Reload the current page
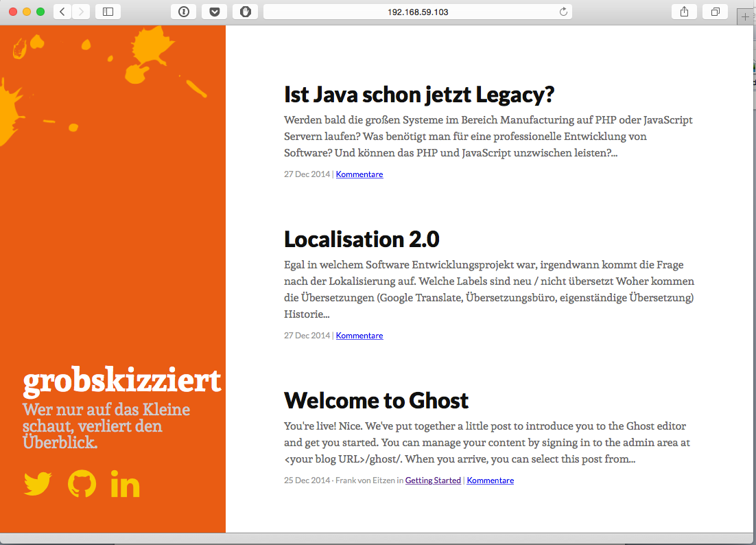756x545 pixels. pos(563,11)
